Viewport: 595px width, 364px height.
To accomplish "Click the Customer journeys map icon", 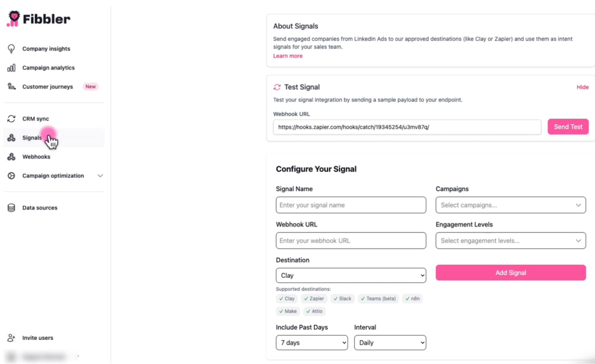I will pos(11,87).
